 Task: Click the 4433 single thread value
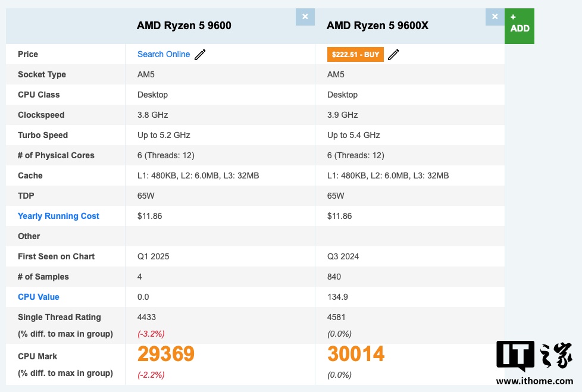pyautogui.click(x=146, y=317)
